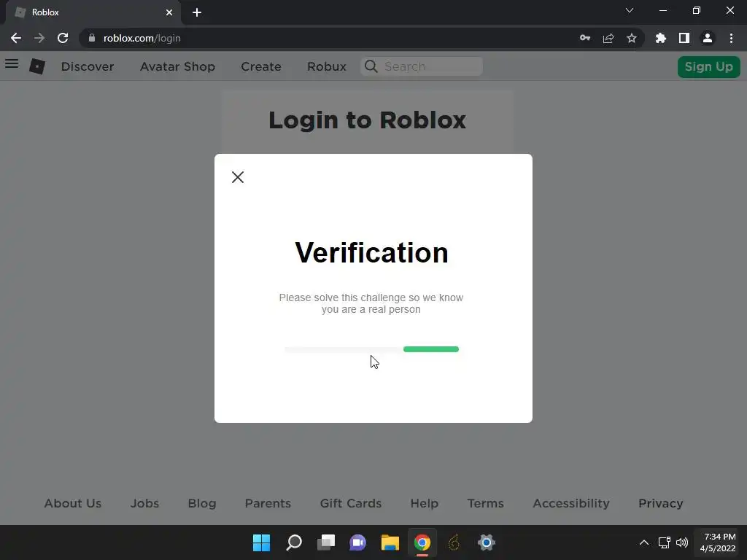
Task: Click the lock icon in the address bar
Action: 92,38
